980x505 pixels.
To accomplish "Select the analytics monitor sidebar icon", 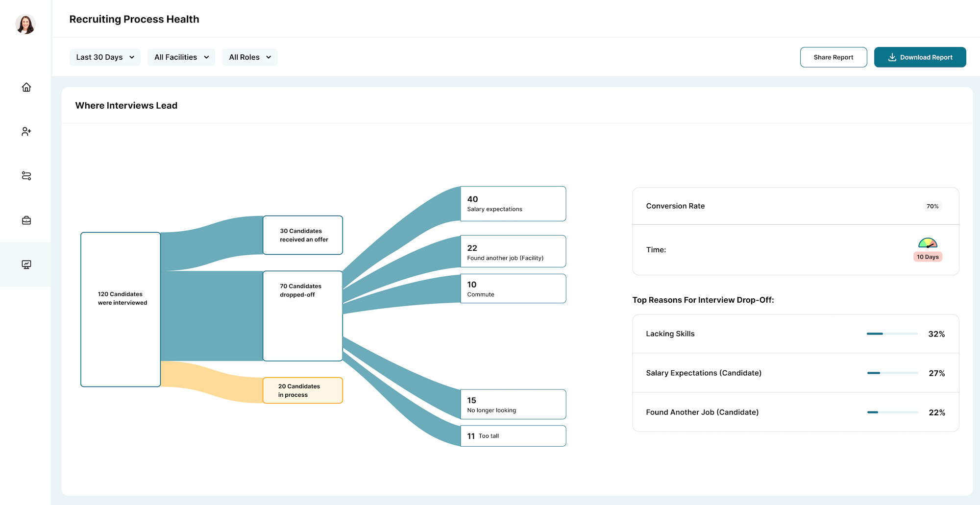I will (26, 265).
